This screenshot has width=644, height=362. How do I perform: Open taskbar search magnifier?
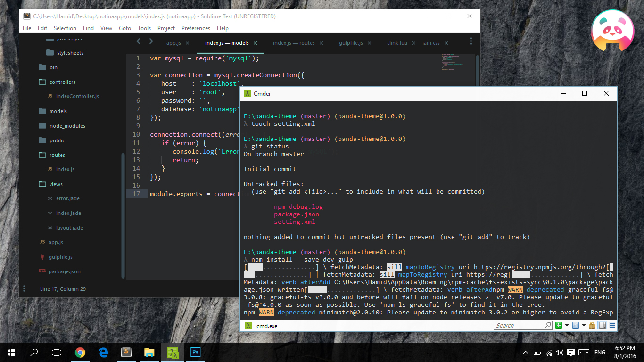pyautogui.click(x=34, y=352)
